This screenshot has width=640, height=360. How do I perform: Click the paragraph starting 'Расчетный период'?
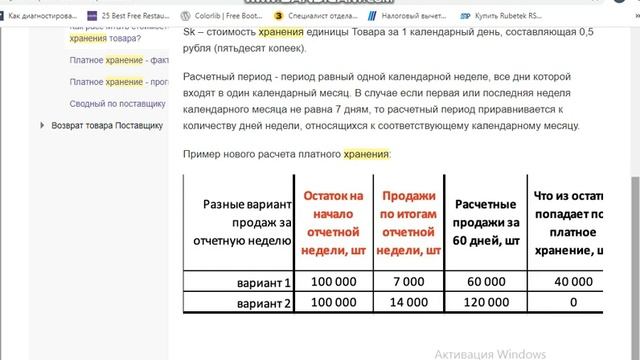pos(381,101)
